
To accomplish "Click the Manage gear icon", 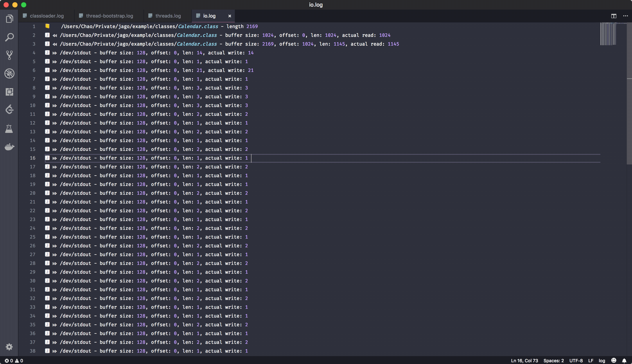I will (9, 347).
